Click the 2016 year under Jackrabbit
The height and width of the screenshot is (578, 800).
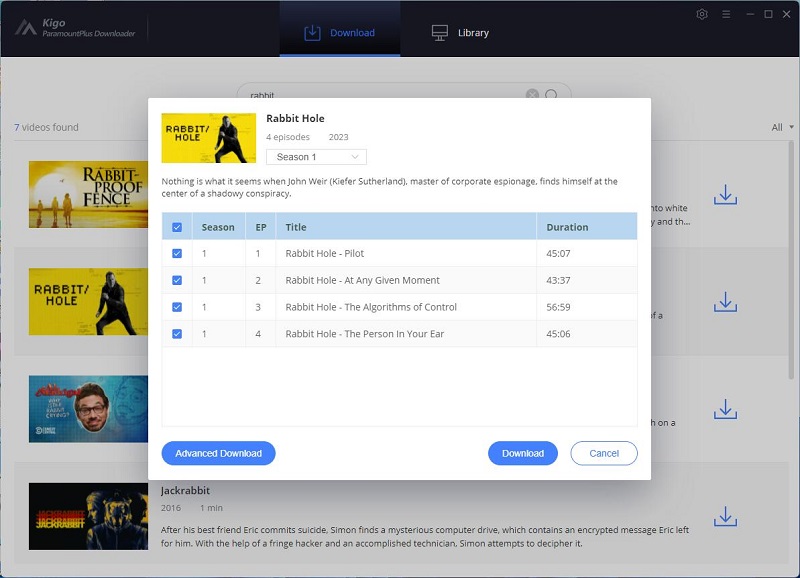170,508
